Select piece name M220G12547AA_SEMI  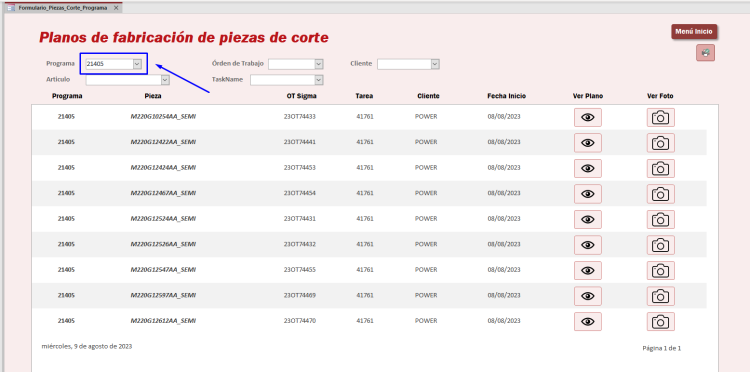point(163,270)
